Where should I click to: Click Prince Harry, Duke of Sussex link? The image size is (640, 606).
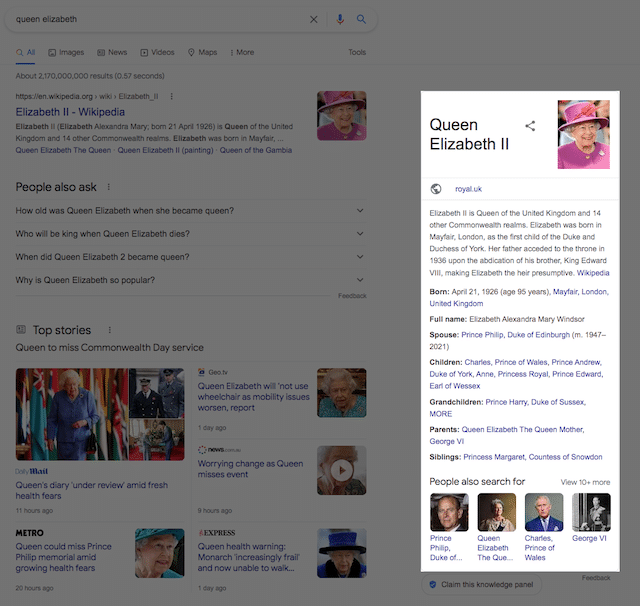tap(536, 402)
